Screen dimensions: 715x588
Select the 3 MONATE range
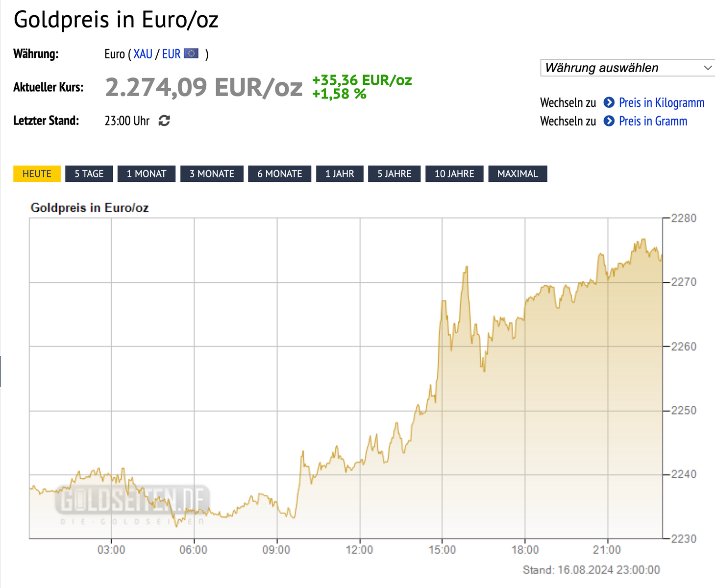pos(212,174)
